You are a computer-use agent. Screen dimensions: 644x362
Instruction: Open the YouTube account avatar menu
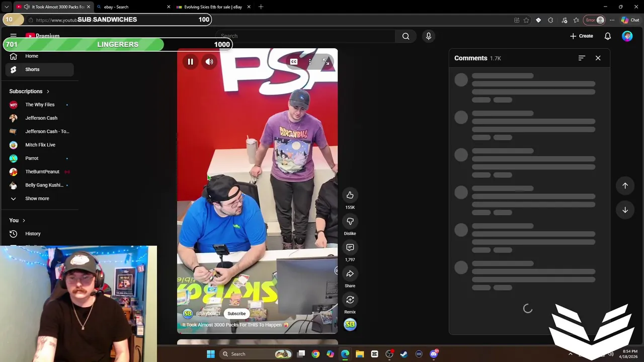click(627, 36)
